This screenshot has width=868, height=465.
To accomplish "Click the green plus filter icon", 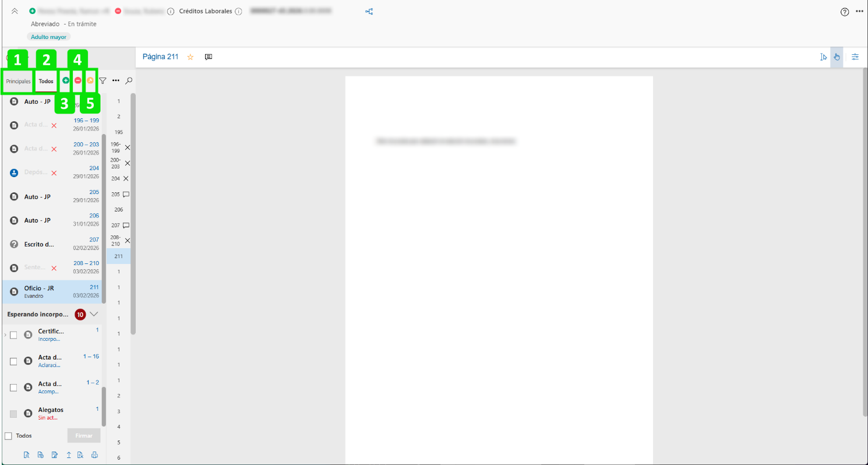I will pos(65,81).
